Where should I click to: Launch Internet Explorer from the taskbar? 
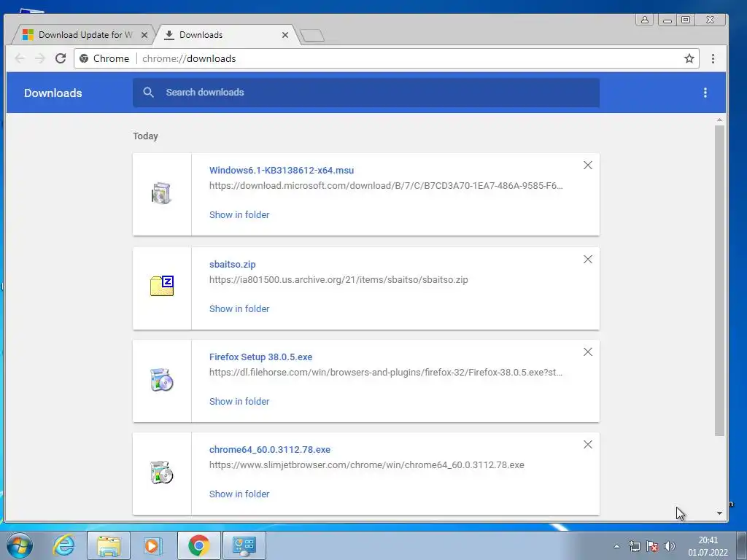click(64, 545)
